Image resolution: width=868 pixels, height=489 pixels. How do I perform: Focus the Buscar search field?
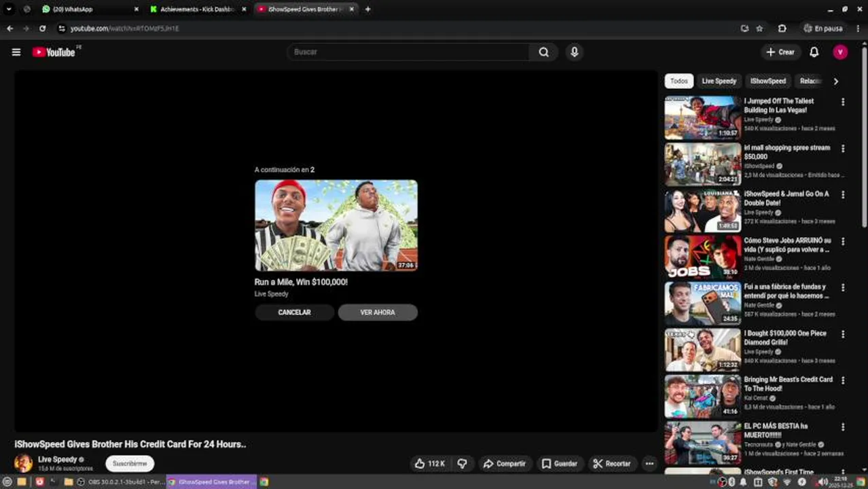(408, 52)
